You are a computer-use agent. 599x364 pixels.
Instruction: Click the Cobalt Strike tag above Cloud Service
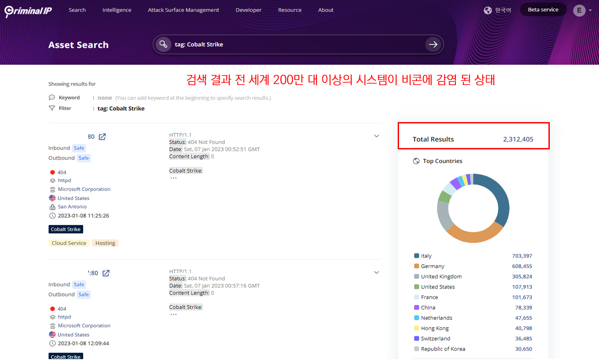tap(66, 229)
